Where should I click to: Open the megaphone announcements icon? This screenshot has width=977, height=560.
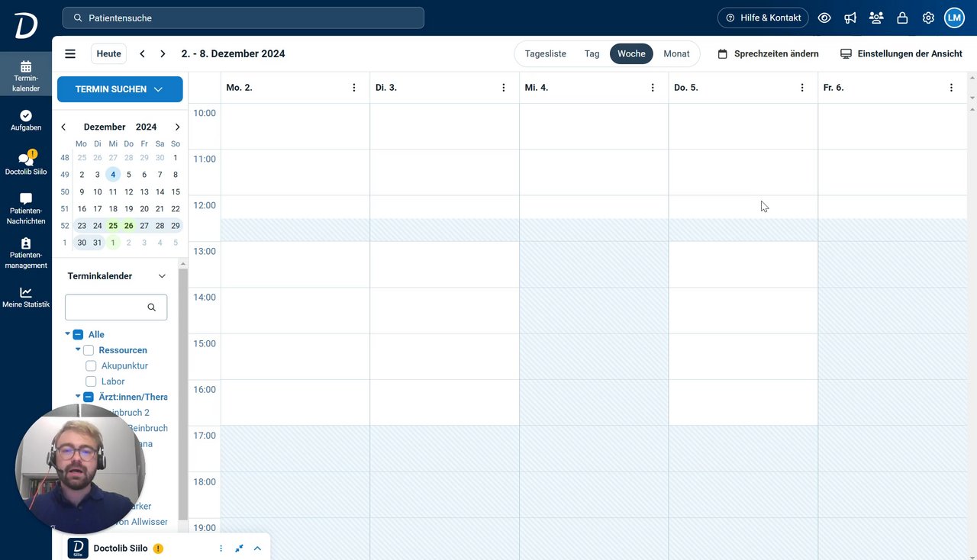coord(850,18)
